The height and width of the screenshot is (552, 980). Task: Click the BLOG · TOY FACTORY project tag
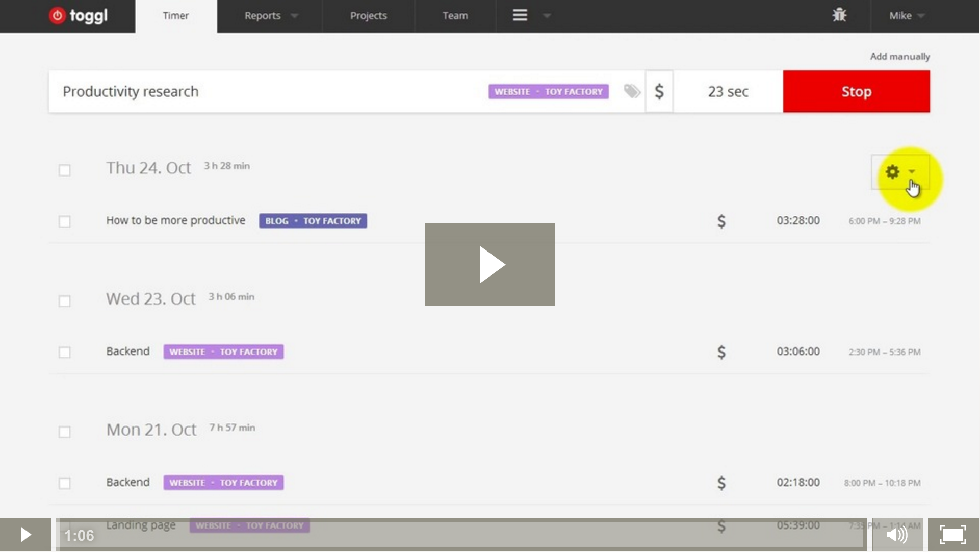313,221
